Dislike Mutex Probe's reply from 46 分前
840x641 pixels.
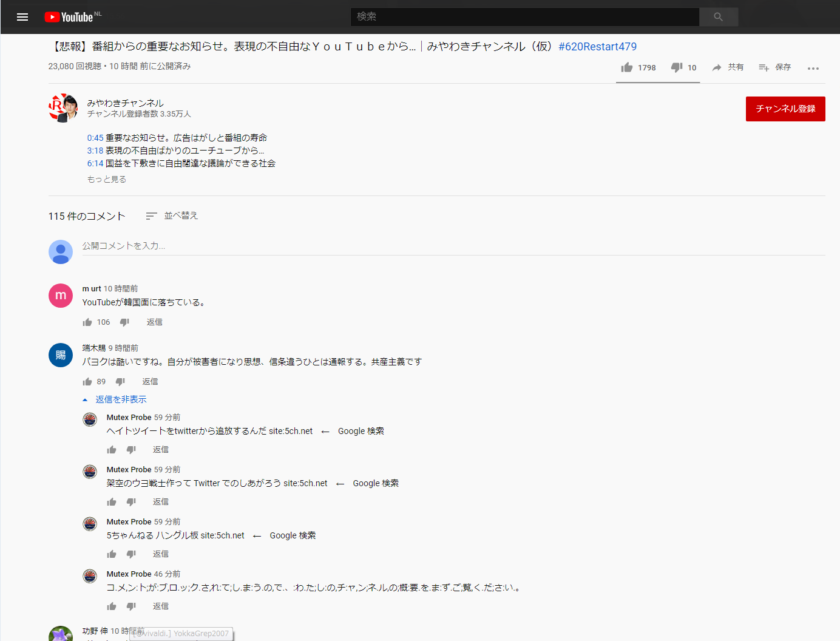coord(131,606)
